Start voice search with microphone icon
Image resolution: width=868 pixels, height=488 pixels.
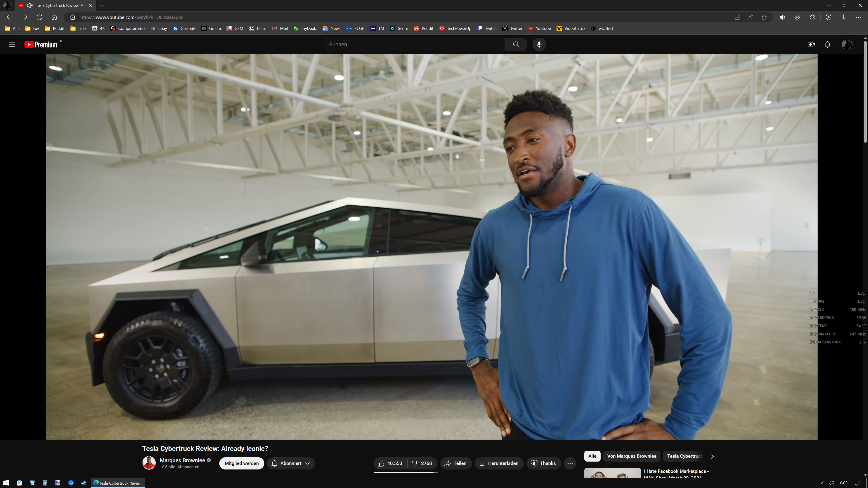coord(539,45)
